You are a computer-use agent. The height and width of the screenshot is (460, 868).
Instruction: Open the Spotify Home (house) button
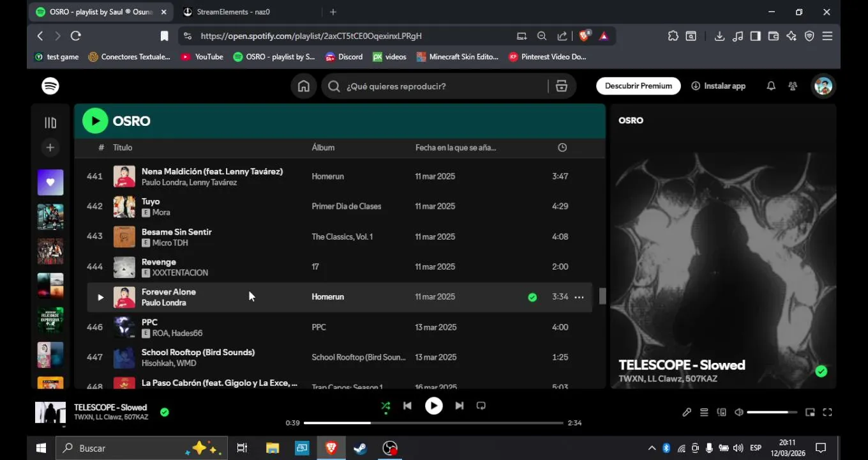pos(304,86)
